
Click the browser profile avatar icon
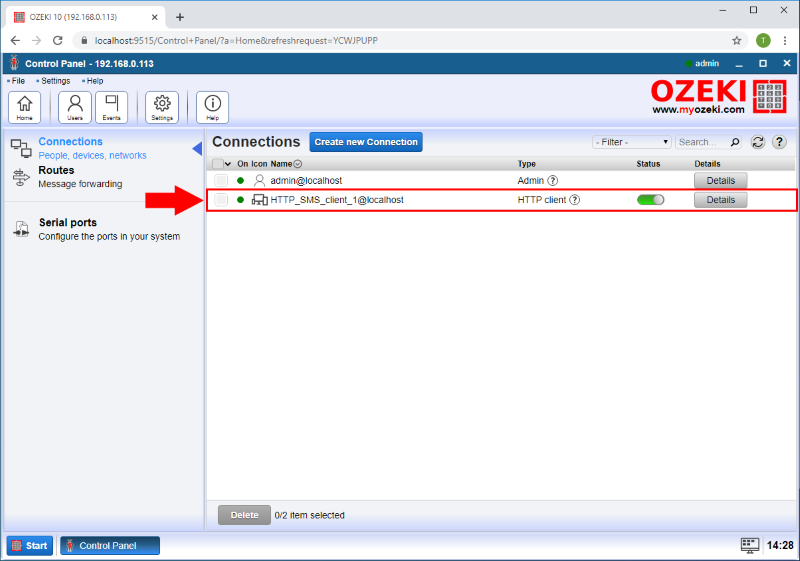763,41
